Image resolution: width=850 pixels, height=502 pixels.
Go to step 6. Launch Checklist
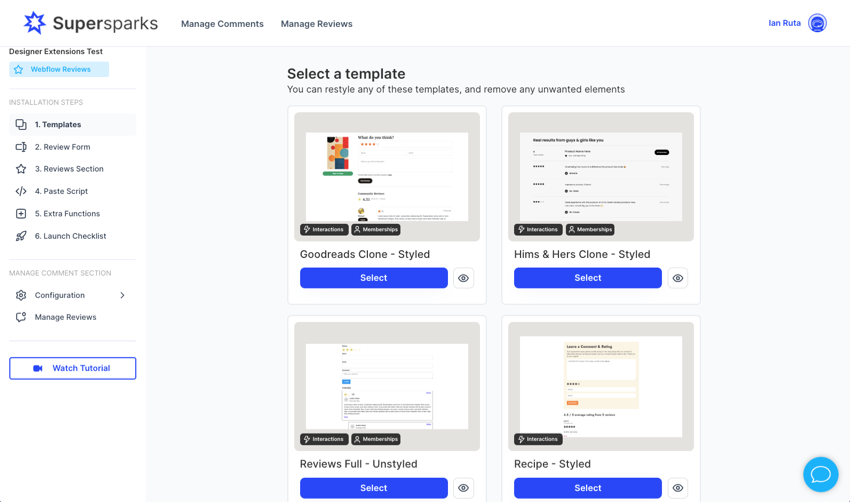pos(73,236)
